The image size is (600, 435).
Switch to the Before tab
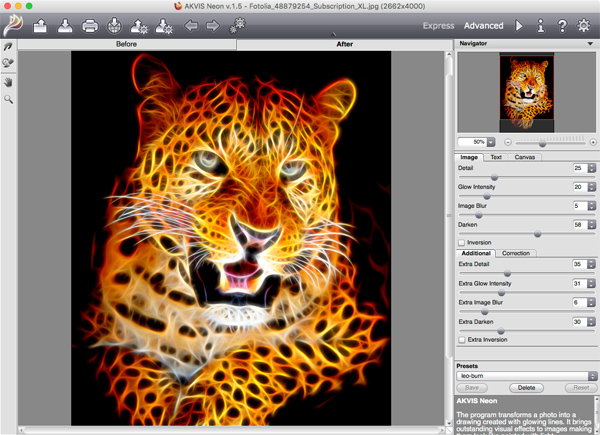pyautogui.click(x=127, y=45)
